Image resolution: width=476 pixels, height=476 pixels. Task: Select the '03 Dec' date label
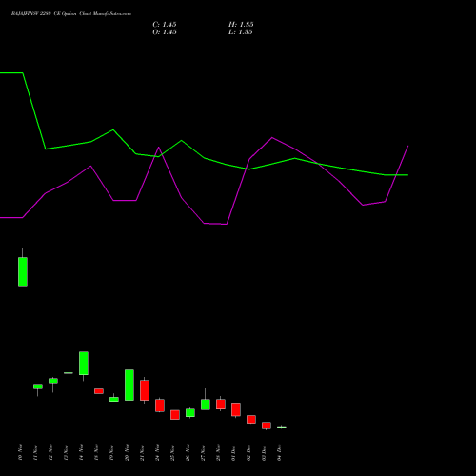point(264,452)
